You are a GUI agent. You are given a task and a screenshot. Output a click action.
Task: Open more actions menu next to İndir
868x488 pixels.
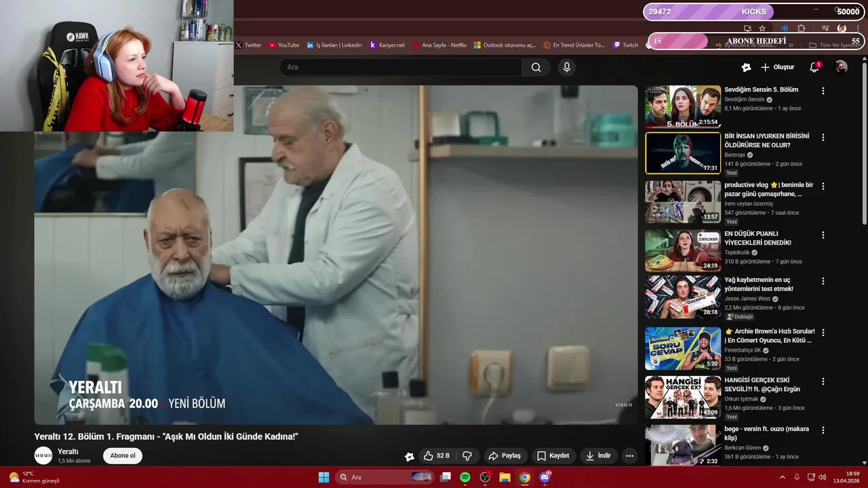(629, 456)
